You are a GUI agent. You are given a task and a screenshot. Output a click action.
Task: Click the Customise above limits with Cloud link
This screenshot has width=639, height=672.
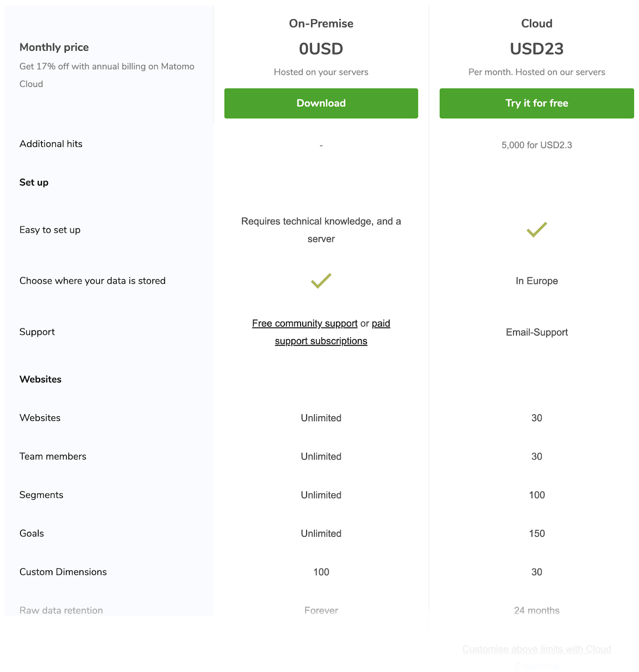[537, 649]
